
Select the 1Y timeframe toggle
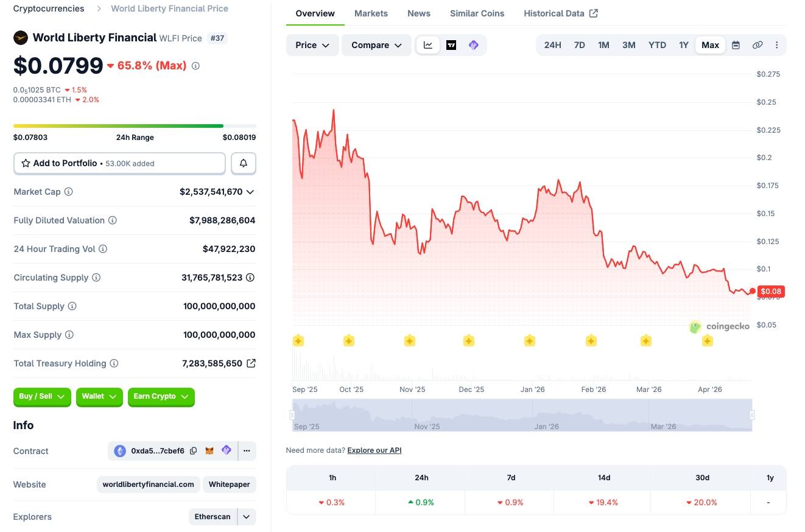tap(684, 44)
